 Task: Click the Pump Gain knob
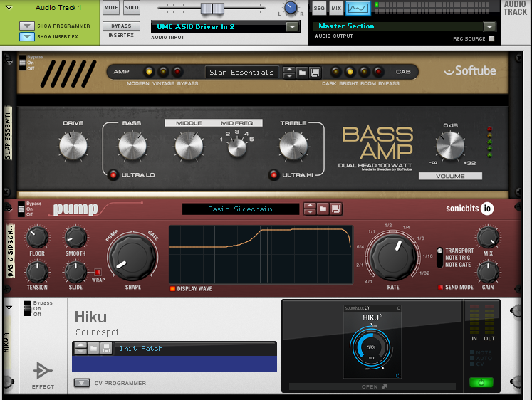click(x=488, y=272)
